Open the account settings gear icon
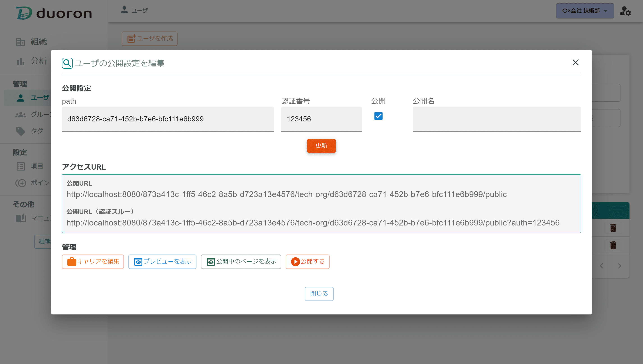The width and height of the screenshot is (643, 364). coord(625,11)
